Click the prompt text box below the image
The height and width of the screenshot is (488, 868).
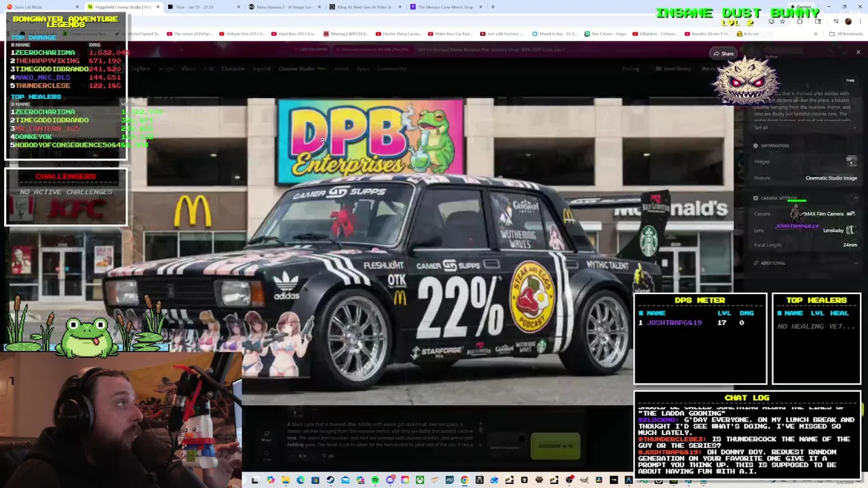click(380, 434)
